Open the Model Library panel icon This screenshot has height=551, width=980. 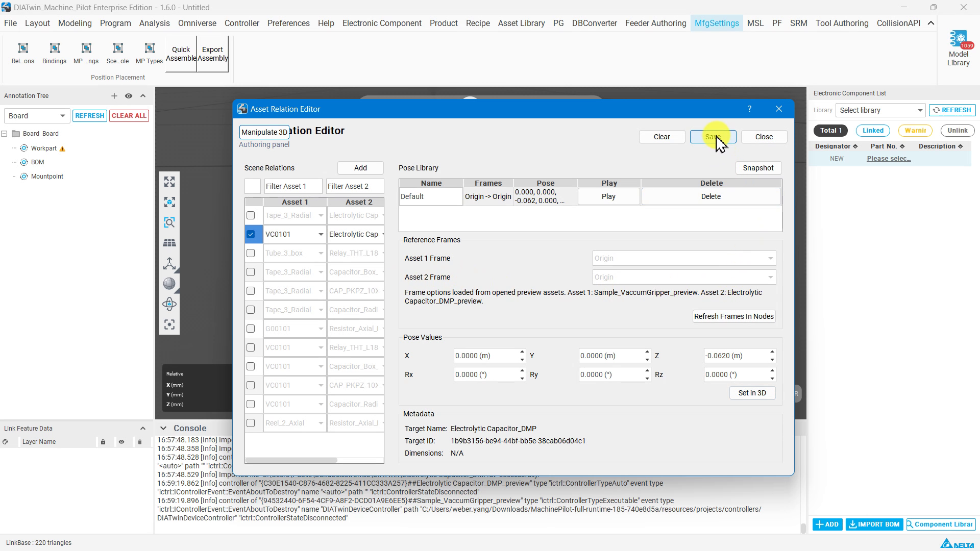point(958,48)
